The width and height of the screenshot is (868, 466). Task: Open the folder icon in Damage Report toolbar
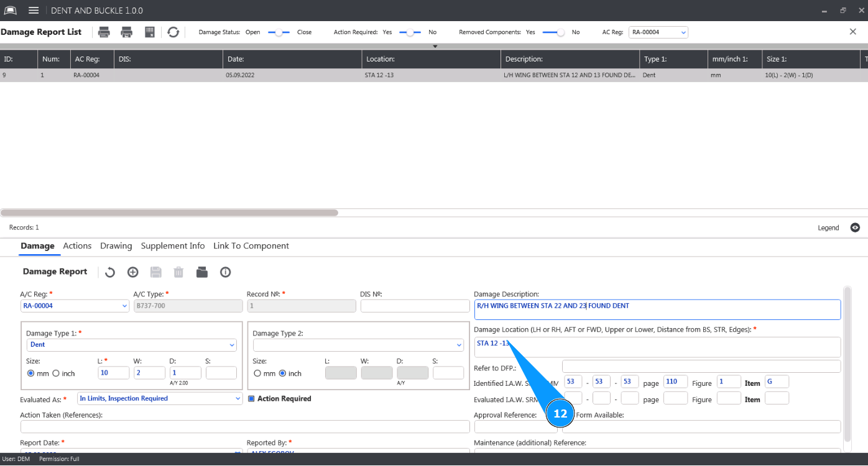click(x=201, y=272)
